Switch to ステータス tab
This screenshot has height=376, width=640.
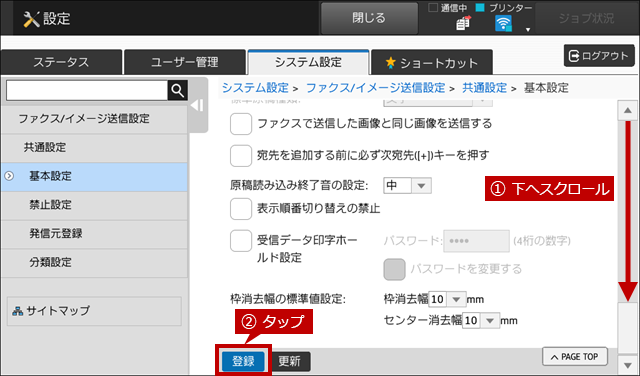61,62
